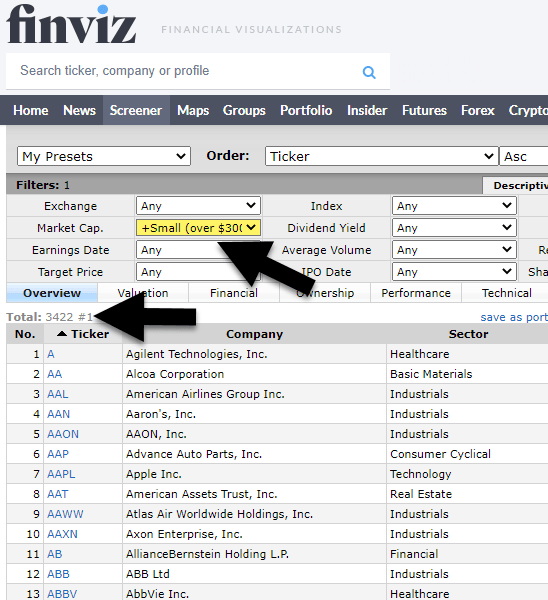Screen dimensions: 548x600
Task: Expand the Exchange filter dropdown
Action: tap(198, 206)
